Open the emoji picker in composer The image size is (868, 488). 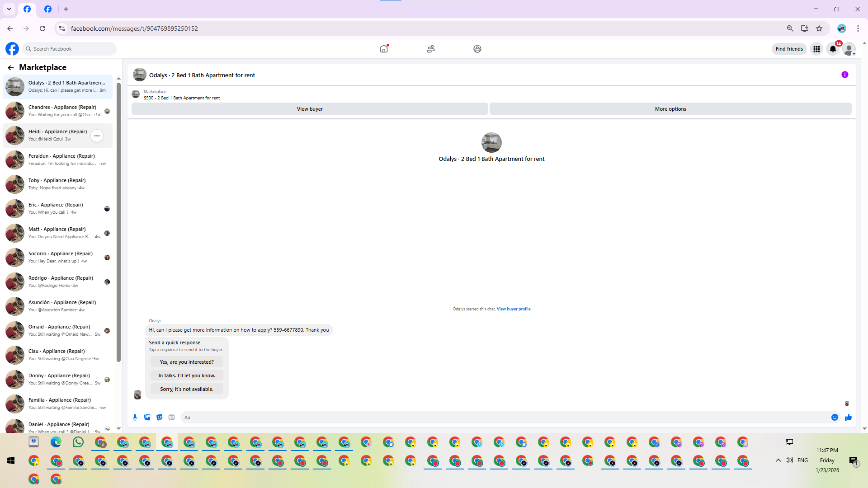tap(835, 418)
